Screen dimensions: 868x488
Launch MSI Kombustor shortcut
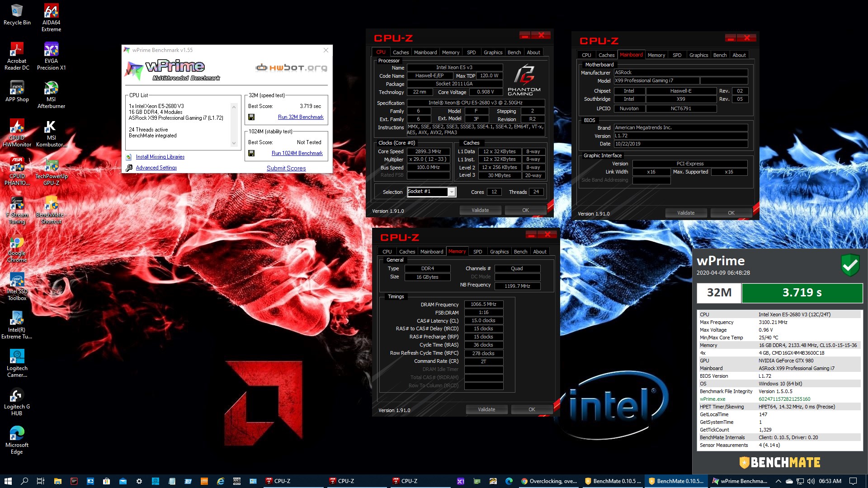(51, 133)
